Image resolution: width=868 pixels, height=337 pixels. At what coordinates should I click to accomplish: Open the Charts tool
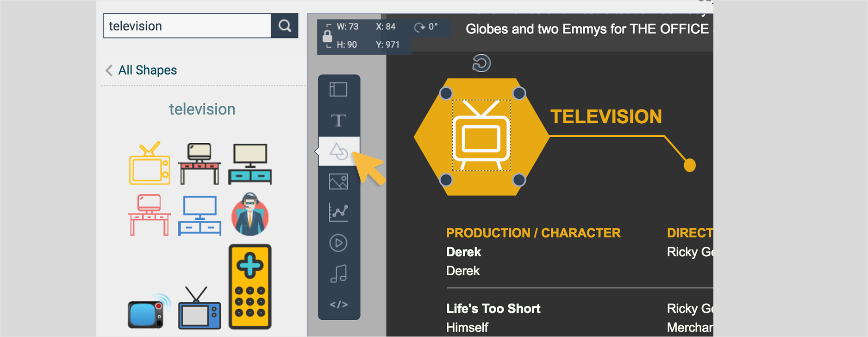[338, 212]
